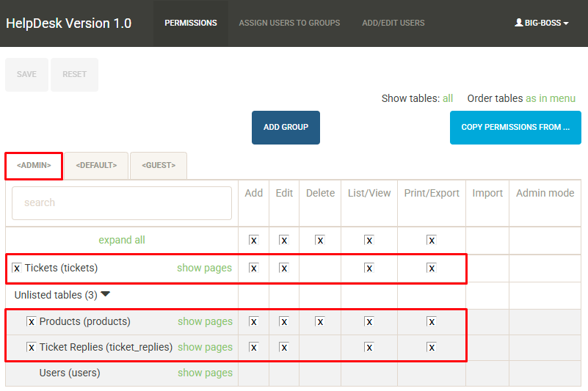588x391 pixels.
Task: Switch to the <GUEST> group tab
Action: 159,166
